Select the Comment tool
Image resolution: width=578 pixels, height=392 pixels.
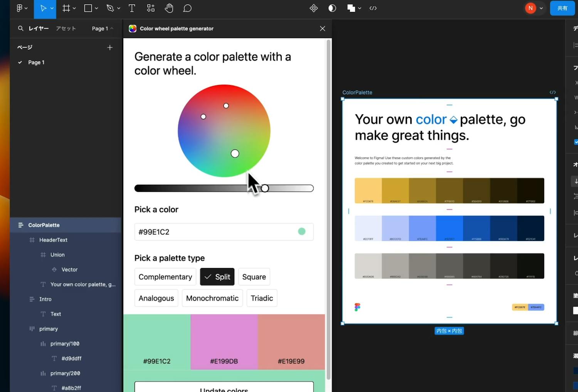pyautogui.click(x=187, y=8)
